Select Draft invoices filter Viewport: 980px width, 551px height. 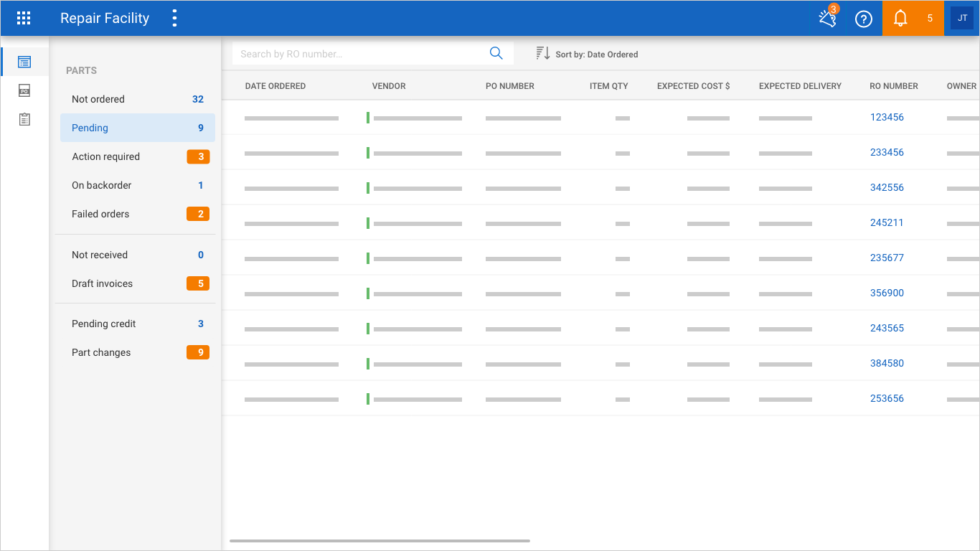coord(138,283)
